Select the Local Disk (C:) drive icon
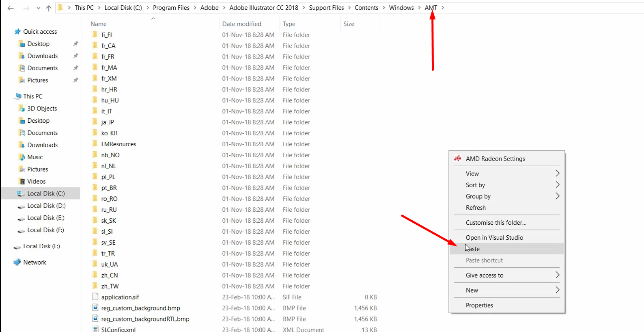The image size is (644, 332). (21, 194)
